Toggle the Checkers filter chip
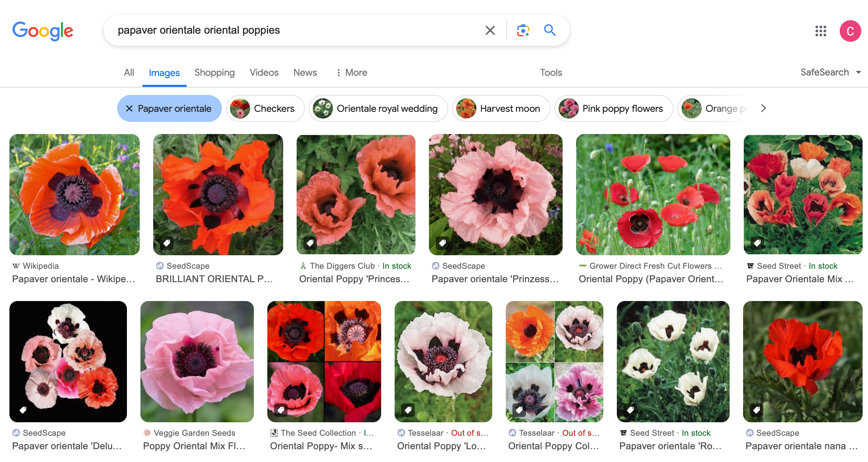The width and height of the screenshot is (868, 462). click(265, 108)
